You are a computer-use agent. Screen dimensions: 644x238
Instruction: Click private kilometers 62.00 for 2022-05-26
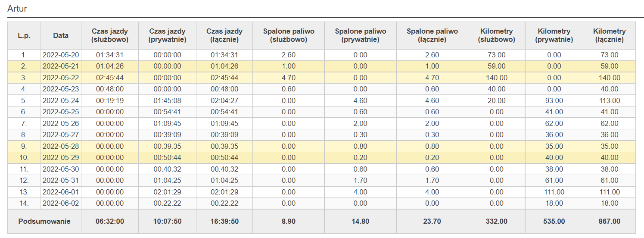pos(554,124)
